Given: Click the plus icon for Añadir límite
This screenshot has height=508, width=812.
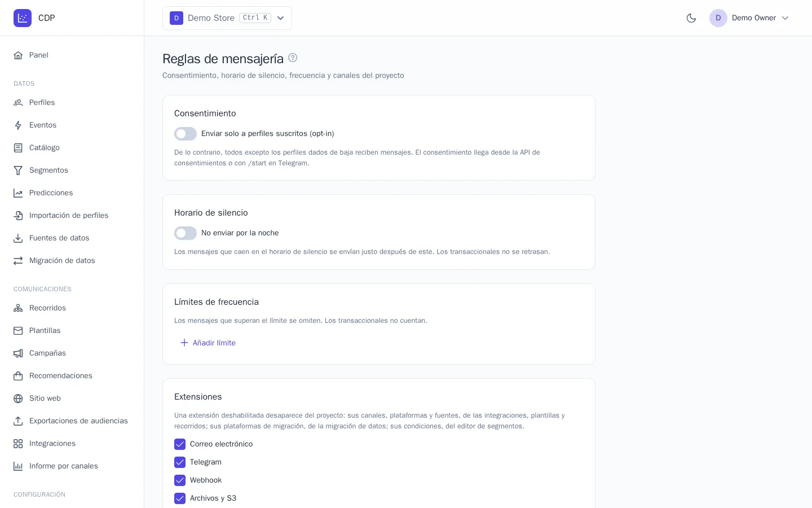Looking at the screenshot, I should 184,343.
